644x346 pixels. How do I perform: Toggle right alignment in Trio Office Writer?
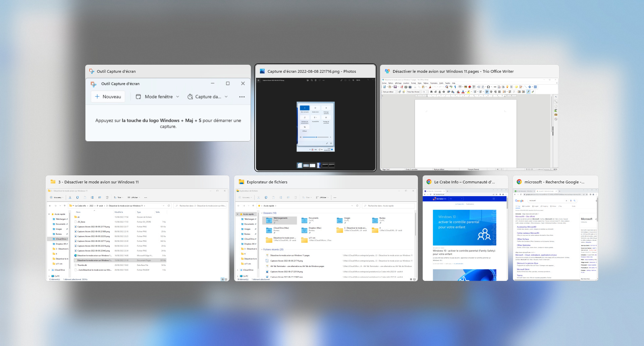point(495,92)
